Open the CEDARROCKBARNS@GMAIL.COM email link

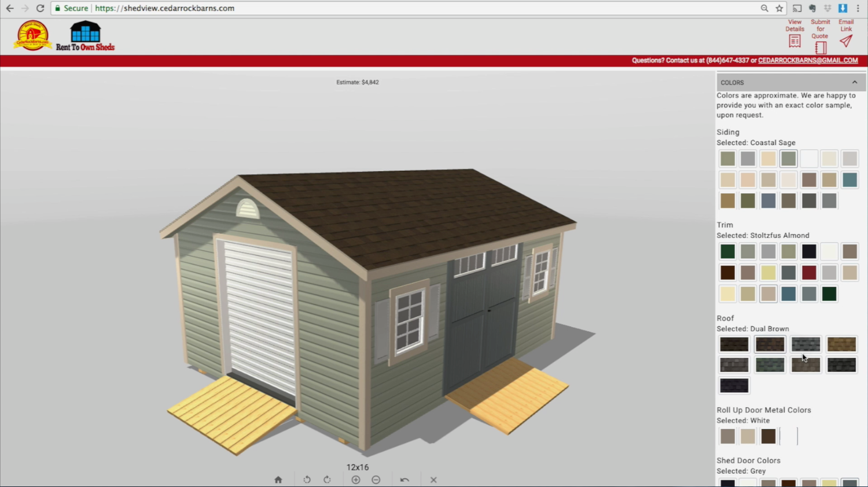808,60
